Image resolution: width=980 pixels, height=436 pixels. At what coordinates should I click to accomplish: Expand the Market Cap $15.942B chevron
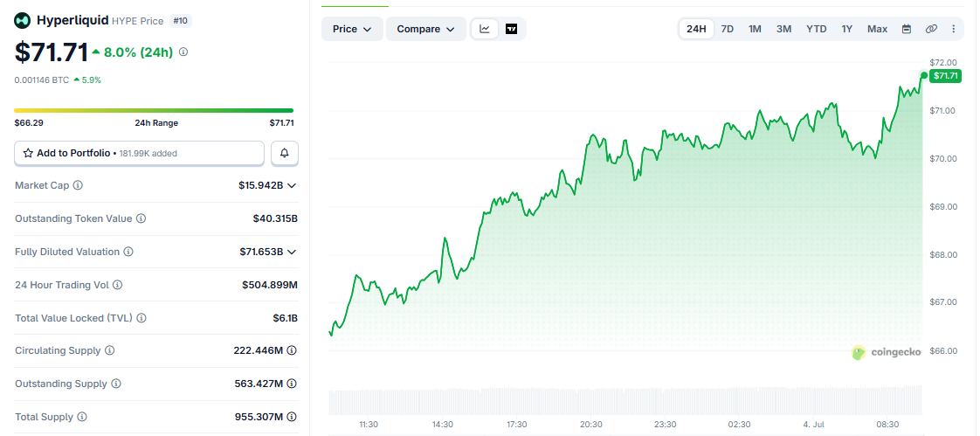click(x=291, y=186)
